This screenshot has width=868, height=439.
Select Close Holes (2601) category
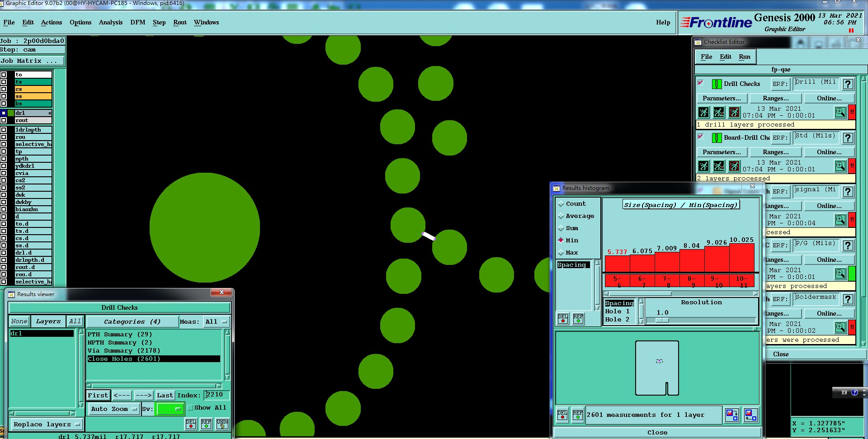(154, 359)
